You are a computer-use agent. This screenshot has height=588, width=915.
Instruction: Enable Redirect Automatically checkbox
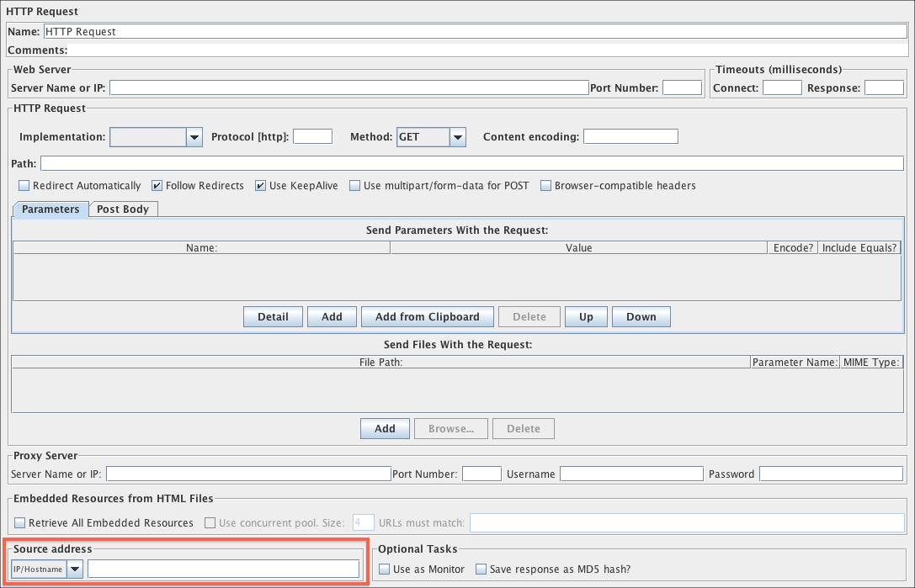click(23, 186)
